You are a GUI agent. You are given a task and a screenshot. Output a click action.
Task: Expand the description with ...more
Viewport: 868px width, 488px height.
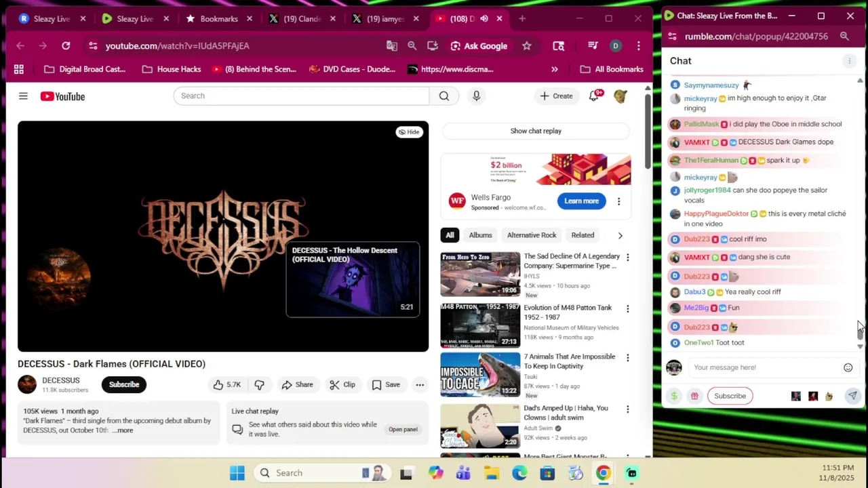pyautogui.click(x=123, y=430)
